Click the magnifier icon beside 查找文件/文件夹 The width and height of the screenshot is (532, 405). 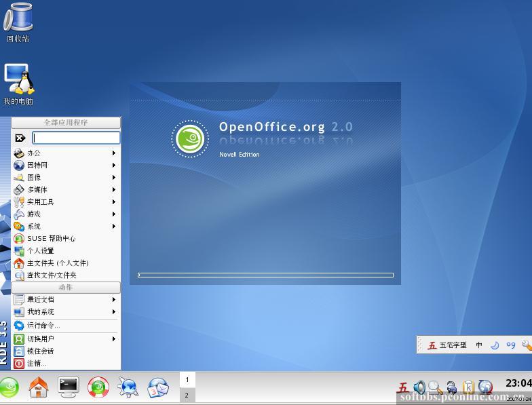point(19,275)
